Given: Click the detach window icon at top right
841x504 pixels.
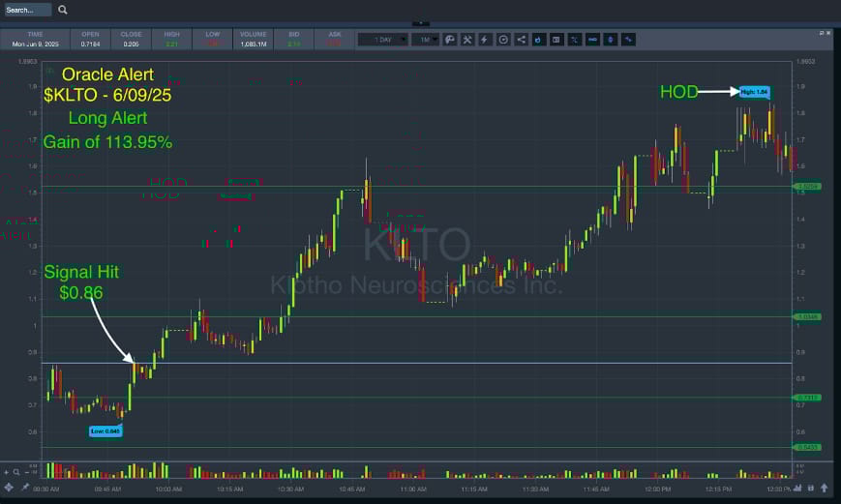Looking at the screenshot, I should (821, 33).
